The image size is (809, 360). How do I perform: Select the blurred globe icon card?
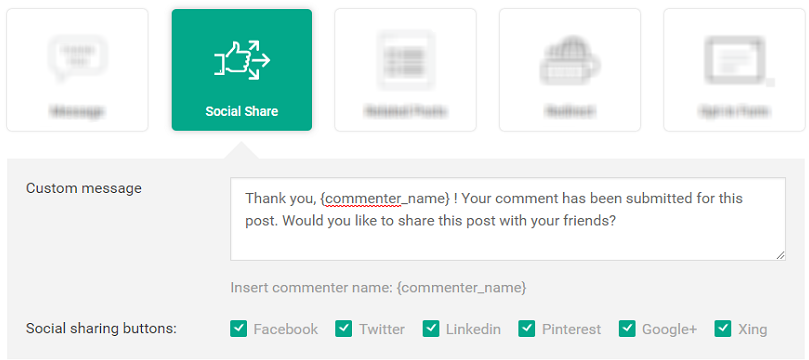click(x=570, y=70)
